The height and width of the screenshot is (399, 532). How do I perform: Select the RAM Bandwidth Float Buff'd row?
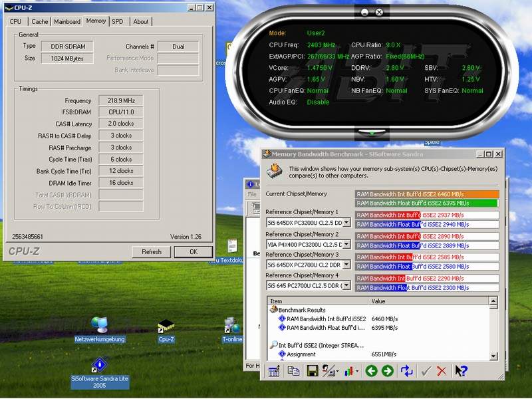pyautogui.click(x=326, y=328)
